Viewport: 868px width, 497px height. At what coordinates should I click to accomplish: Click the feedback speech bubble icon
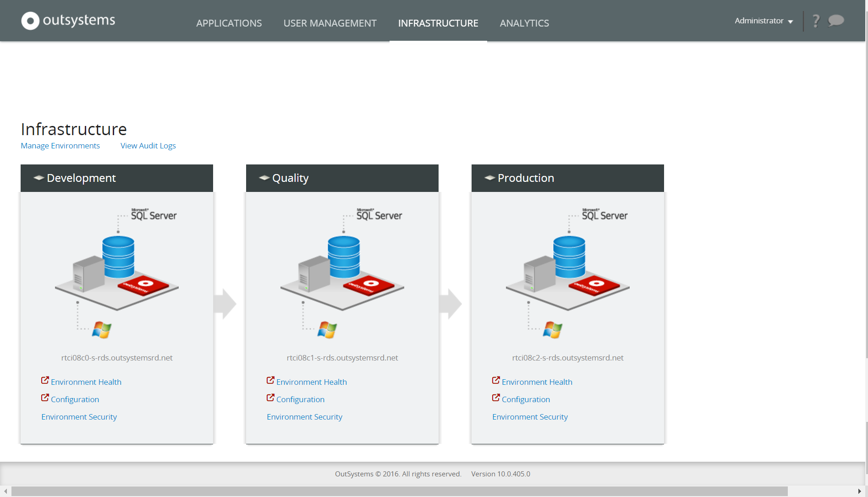click(835, 20)
